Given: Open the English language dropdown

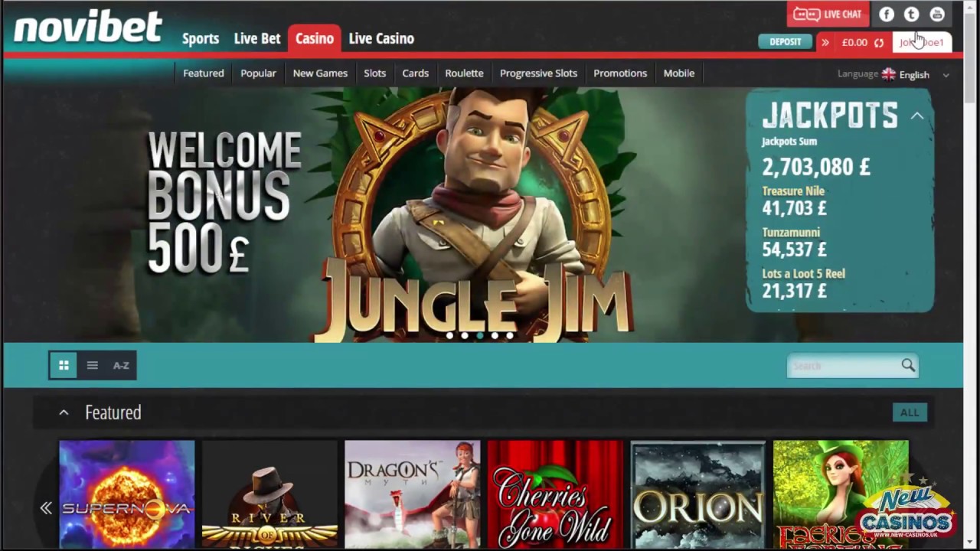Looking at the screenshot, I should click(924, 75).
